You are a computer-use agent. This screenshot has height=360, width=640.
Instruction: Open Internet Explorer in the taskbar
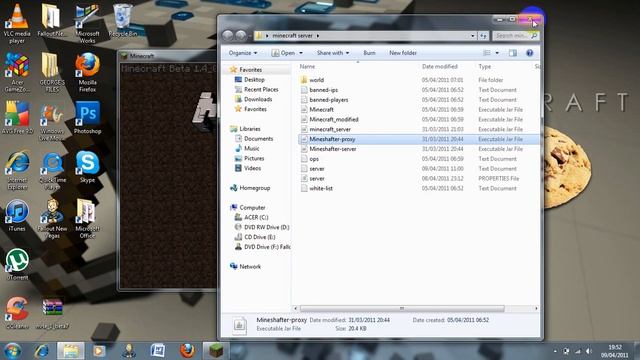(x=41, y=351)
